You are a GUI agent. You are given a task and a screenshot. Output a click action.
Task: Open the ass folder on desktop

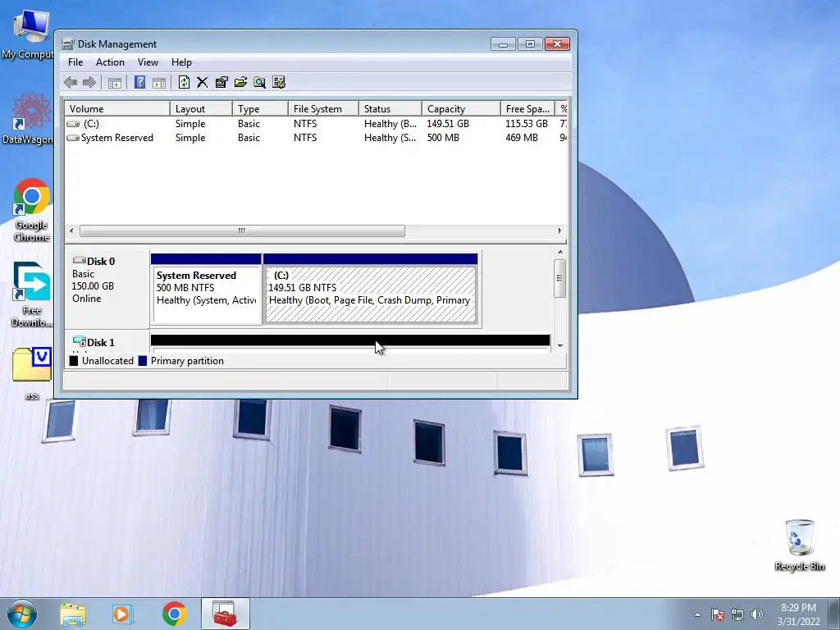[32, 373]
